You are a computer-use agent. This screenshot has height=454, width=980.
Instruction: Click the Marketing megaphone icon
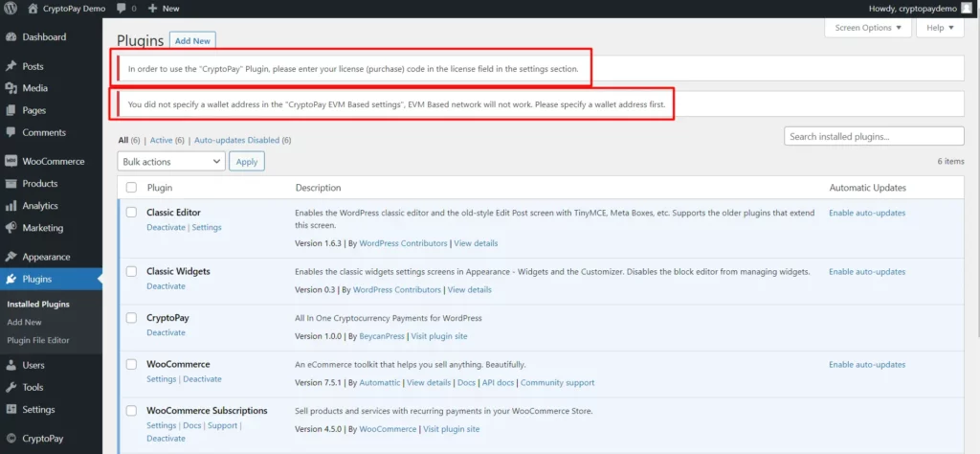tap(11, 228)
